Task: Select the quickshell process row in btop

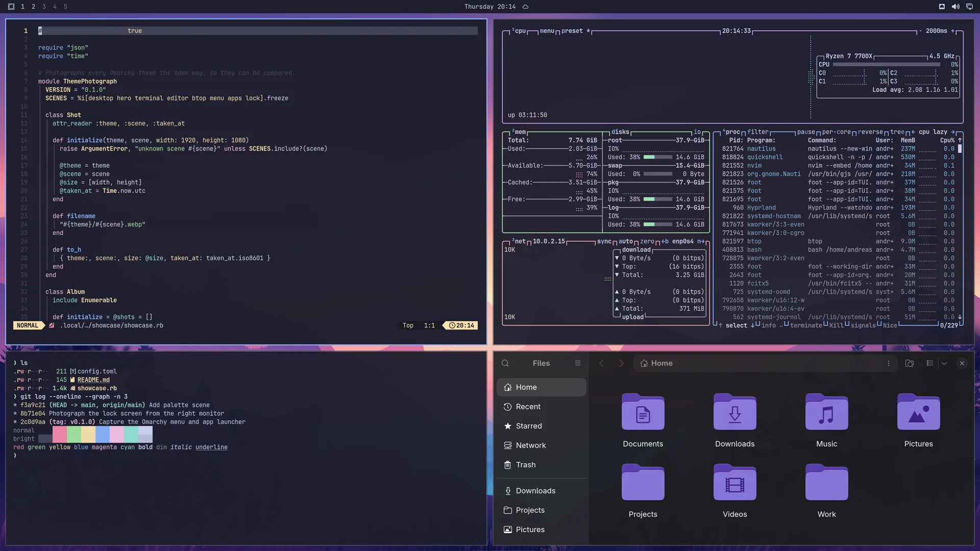Action: pyautogui.click(x=838, y=157)
